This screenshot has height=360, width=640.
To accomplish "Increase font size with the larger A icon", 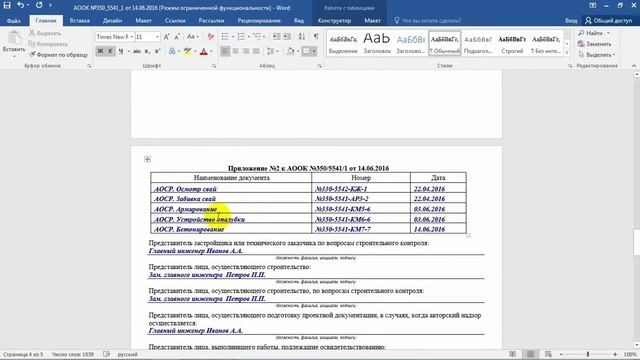I will pos(167,37).
